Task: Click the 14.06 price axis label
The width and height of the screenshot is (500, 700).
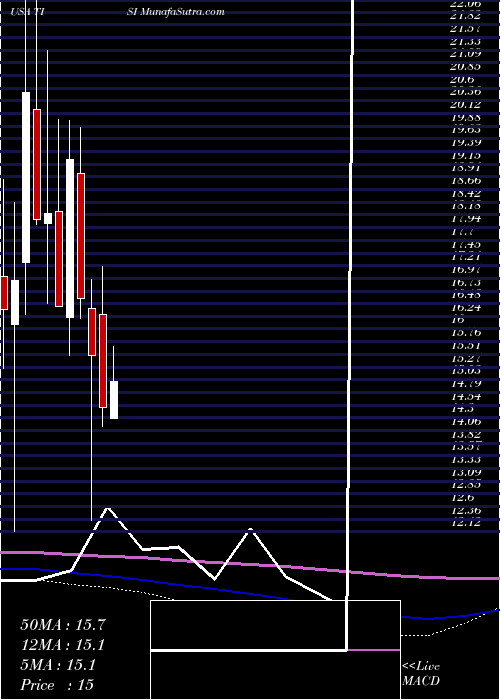Action: click(x=468, y=421)
